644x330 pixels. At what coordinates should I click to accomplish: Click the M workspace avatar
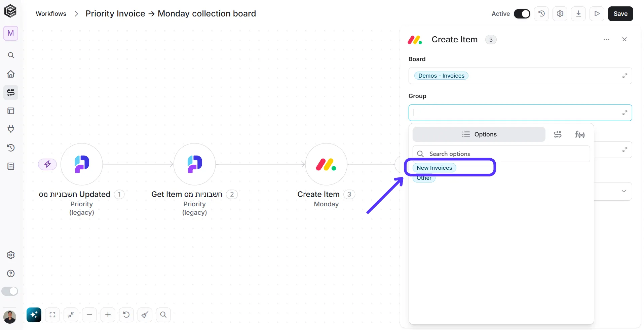point(11,33)
